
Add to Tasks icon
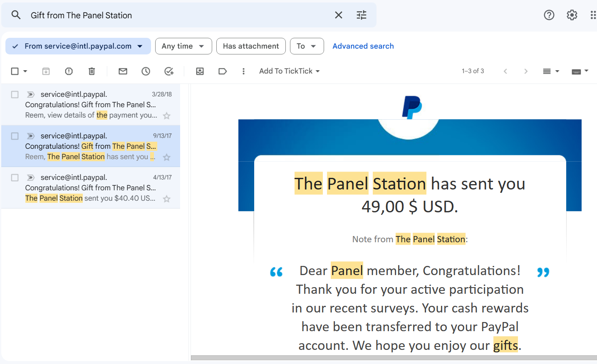pos(168,71)
